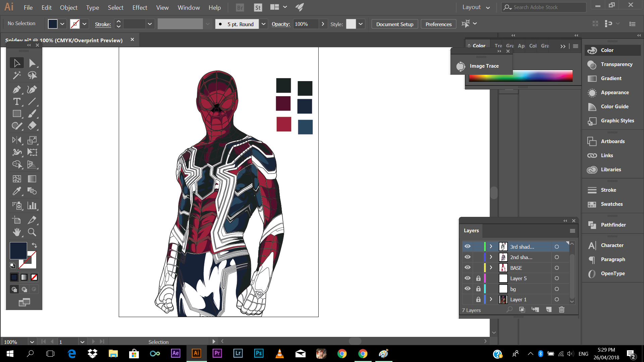Switch to the Layers panel tab
This screenshot has width=644, height=362.
pos(471,231)
